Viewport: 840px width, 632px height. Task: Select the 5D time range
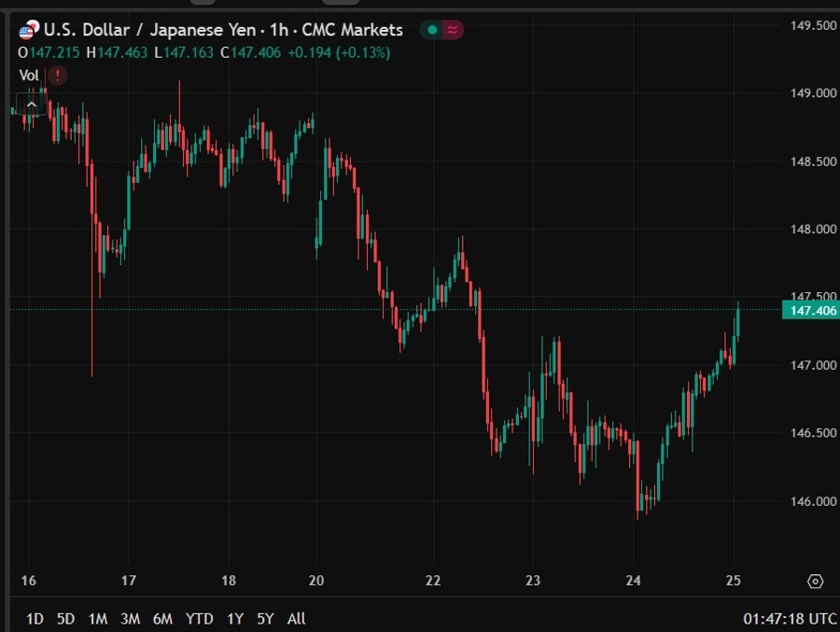coord(66,619)
